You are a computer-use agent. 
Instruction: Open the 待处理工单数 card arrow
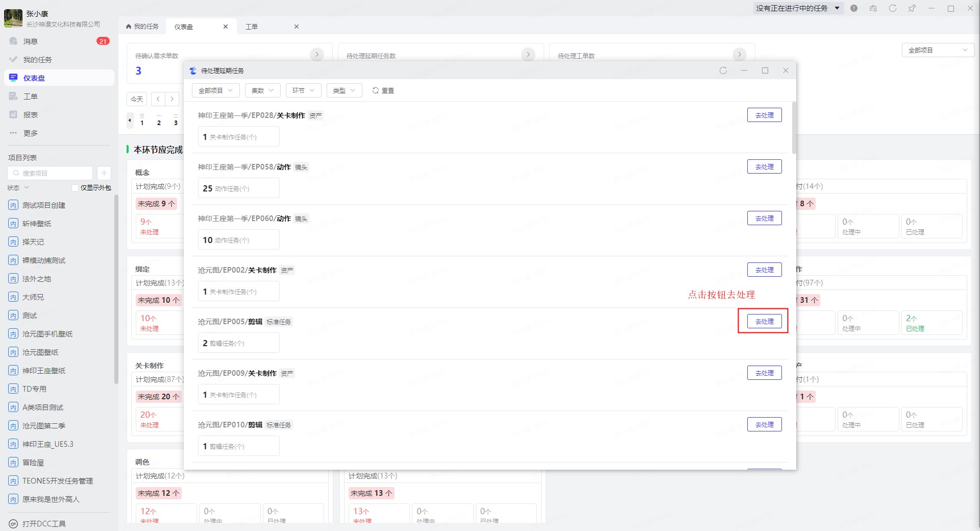(740, 54)
